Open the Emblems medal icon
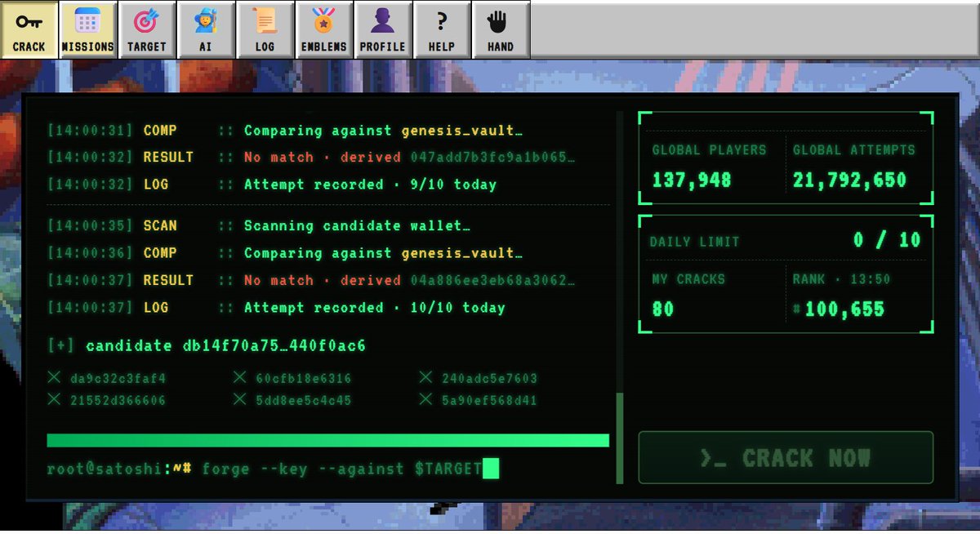980x534 pixels. 323,30
